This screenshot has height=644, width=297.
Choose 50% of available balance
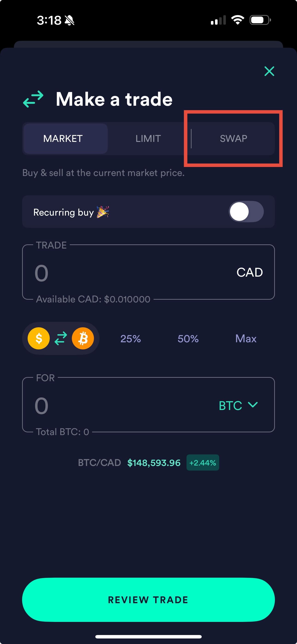click(188, 339)
